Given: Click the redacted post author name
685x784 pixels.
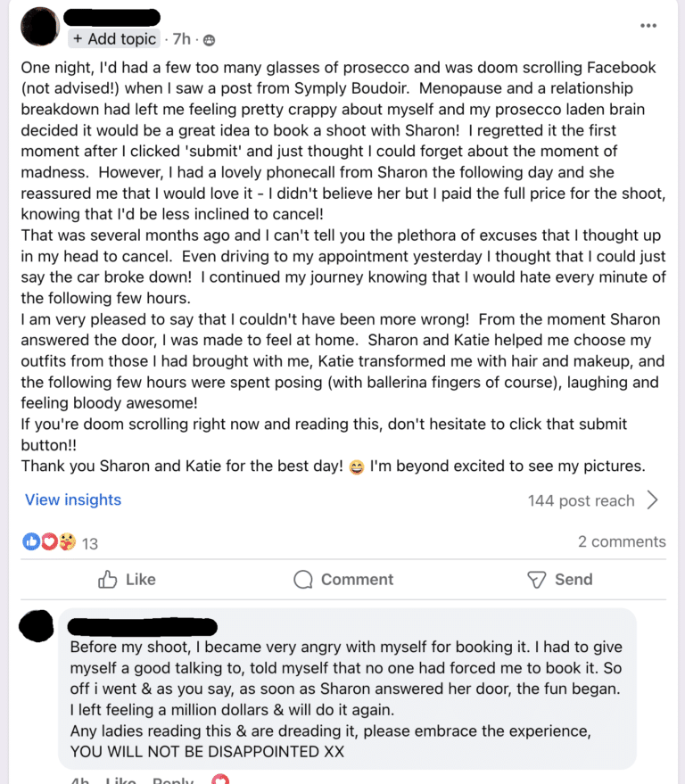Looking at the screenshot, I should coord(115,17).
